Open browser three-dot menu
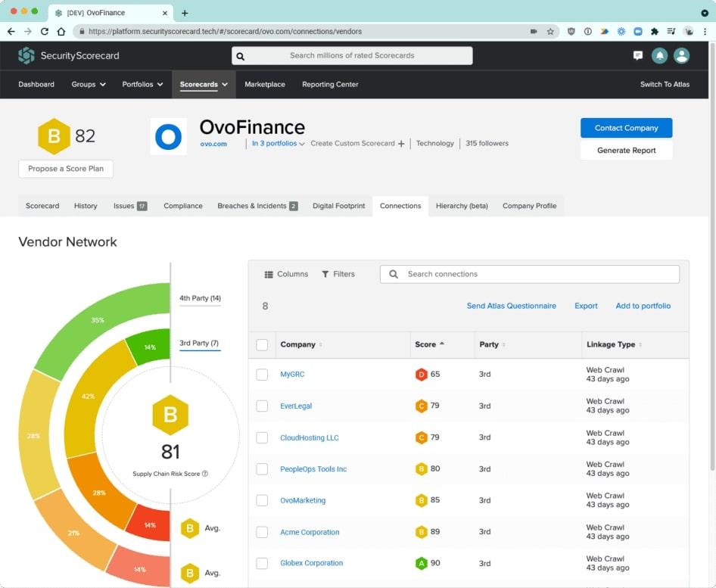The image size is (716, 588). (x=705, y=32)
